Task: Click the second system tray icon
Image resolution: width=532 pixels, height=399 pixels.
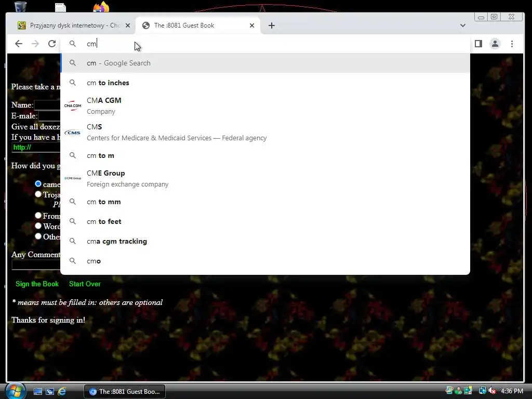Action: tap(459, 391)
